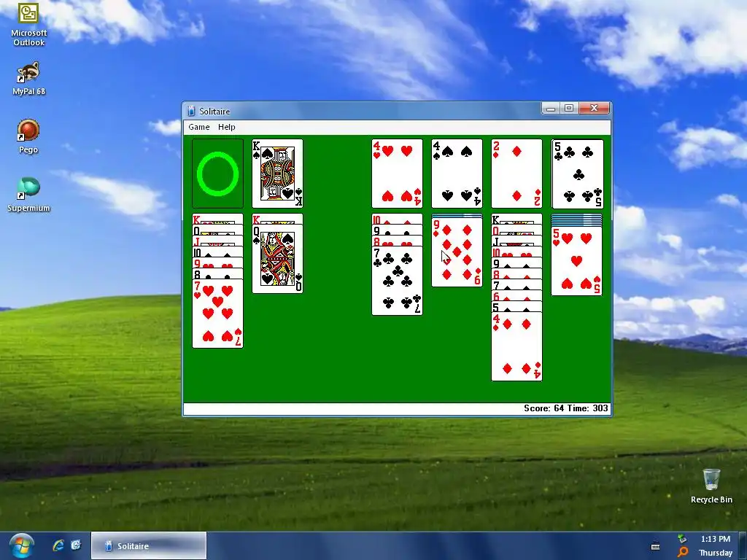The image size is (747, 560).
Task: Select the Recycle Bin icon
Action: 711,486
